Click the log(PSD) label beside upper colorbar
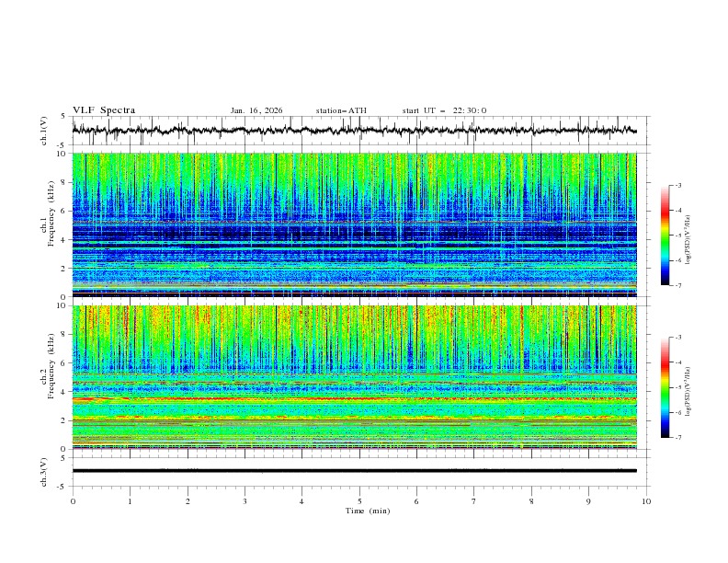The height and width of the screenshot is (563, 728). pos(688,240)
